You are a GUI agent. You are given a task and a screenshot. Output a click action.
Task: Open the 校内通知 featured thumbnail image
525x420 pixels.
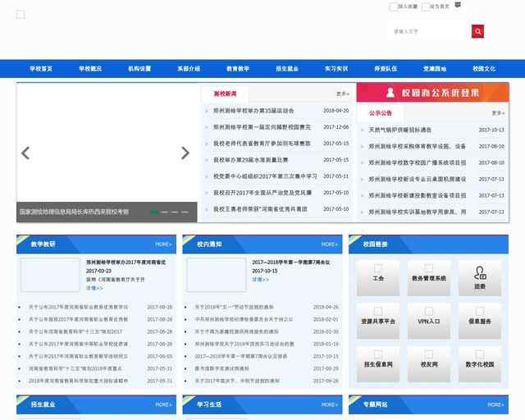[216, 275]
